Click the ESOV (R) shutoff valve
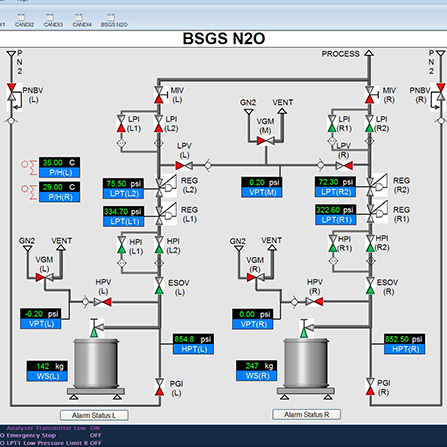Screen dimensions: 447x447 click(370, 286)
